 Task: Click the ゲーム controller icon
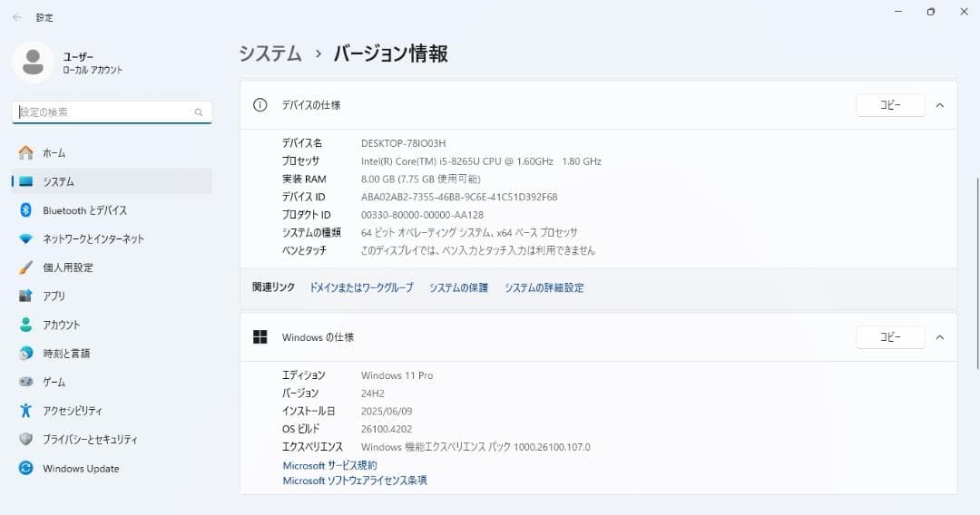click(25, 382)
